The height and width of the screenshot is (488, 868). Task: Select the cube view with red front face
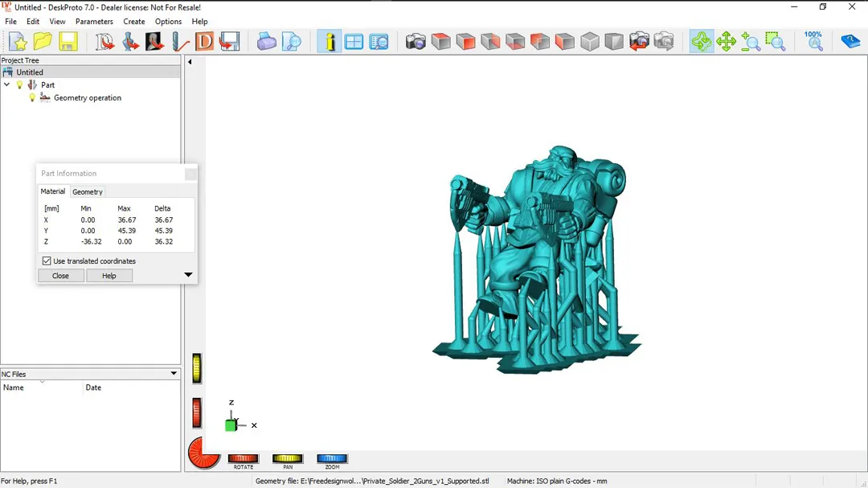coord(465,42)
